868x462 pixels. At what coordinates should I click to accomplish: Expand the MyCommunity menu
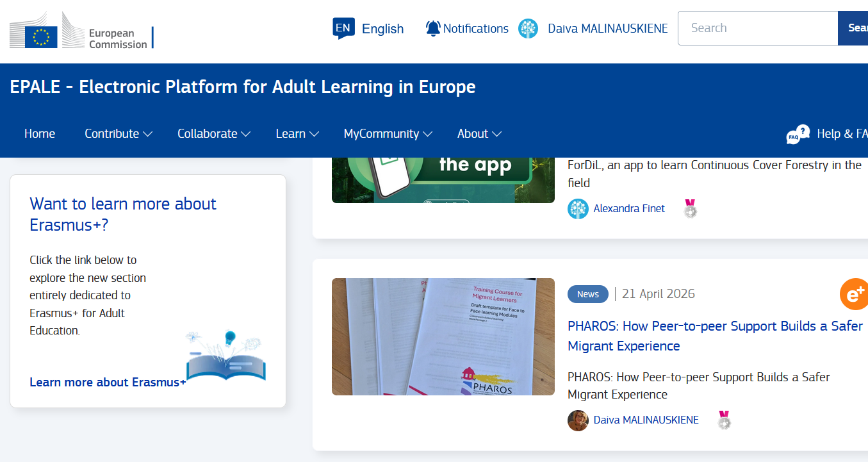pos(388,133)
